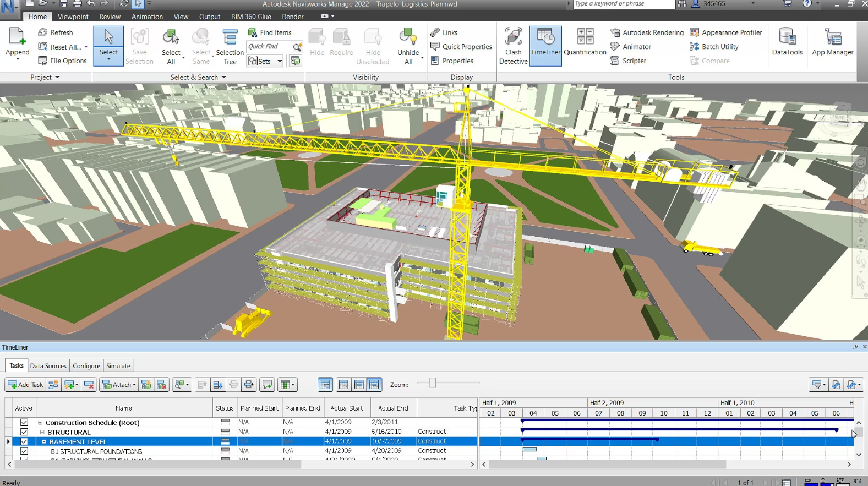Open the TimeLiner Columns dropdown
The width and height of the screenshot is (868, 486).
point(287,385)
